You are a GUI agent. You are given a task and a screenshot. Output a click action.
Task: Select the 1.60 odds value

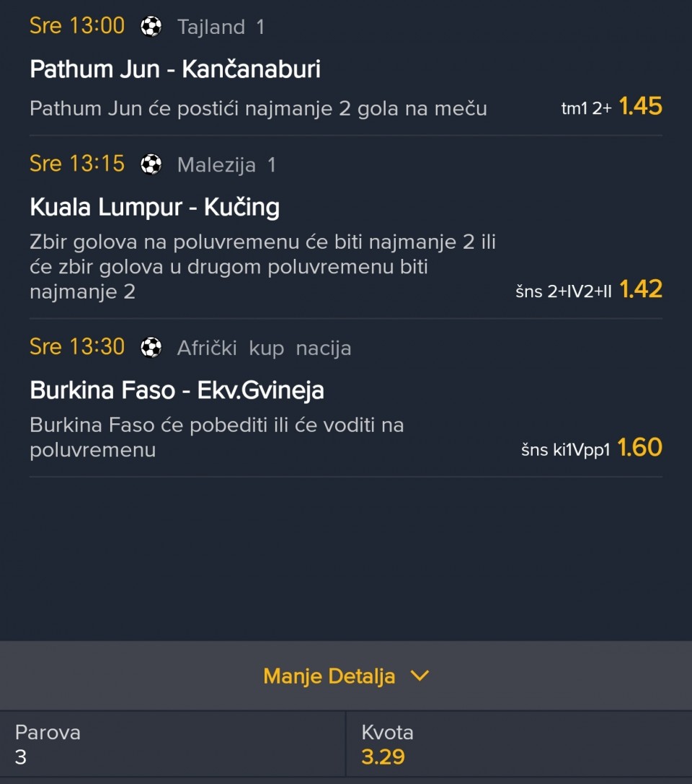640,448
